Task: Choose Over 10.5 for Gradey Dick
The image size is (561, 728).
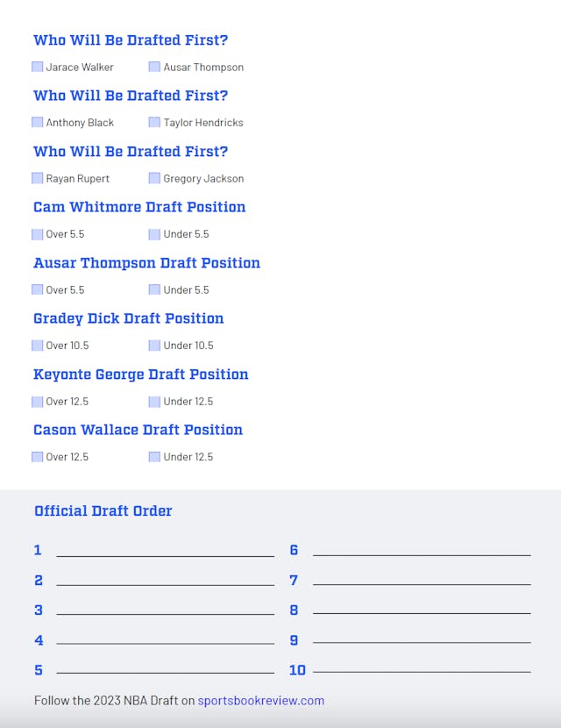Action: point(38,346)
